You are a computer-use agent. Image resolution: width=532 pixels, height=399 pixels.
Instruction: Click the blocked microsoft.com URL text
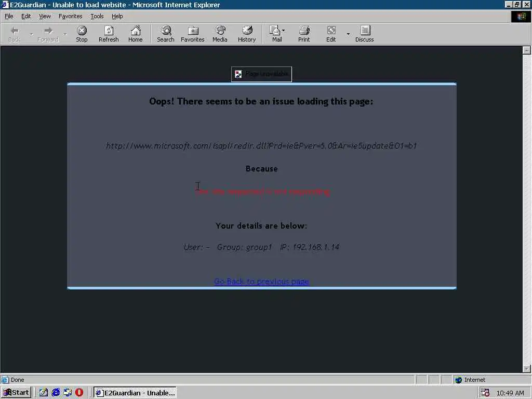tap(261, 145)
